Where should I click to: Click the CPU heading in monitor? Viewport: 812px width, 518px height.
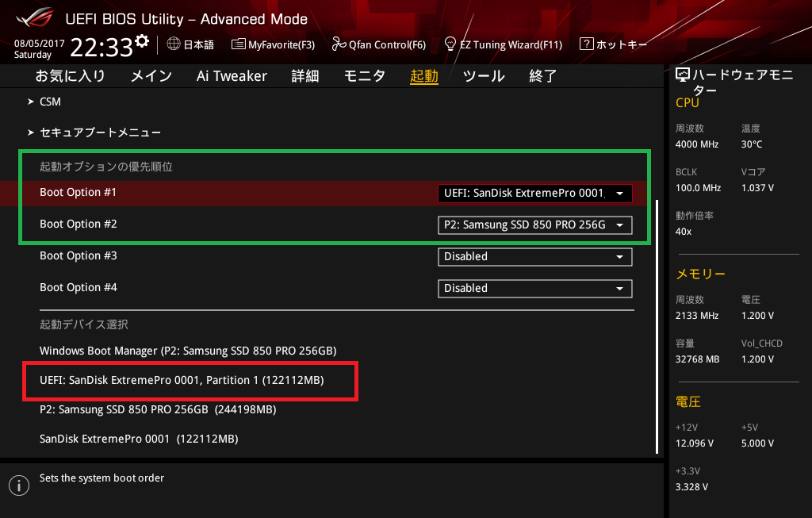[x=688, y=103]
